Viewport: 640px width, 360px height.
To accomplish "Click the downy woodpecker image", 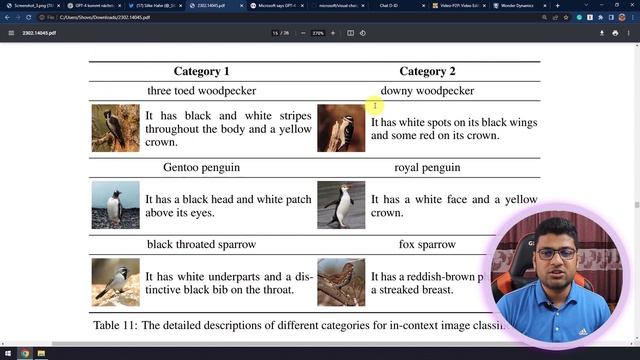I will [x=341, y=128].
